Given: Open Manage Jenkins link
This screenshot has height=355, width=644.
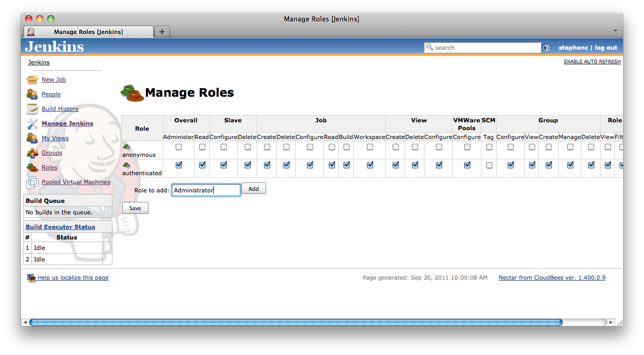Looking at the screenshot, I should point(67,123).
